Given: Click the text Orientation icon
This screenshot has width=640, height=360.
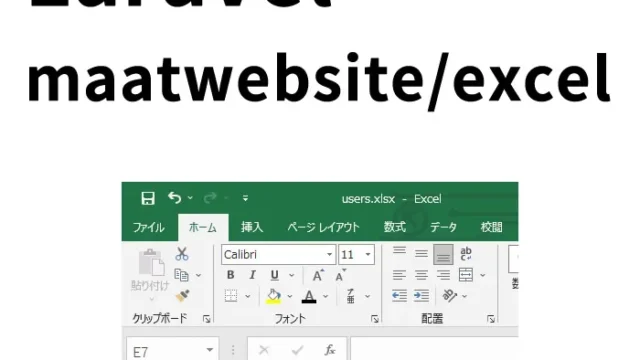Looking at the screenshot, I should pyautogui.click(x=449, y=296).
